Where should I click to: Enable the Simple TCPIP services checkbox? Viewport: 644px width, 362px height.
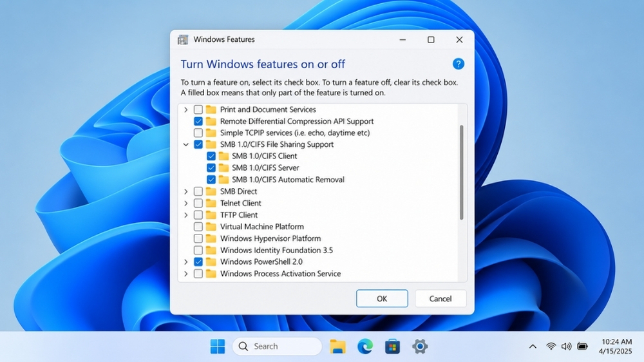198,133
